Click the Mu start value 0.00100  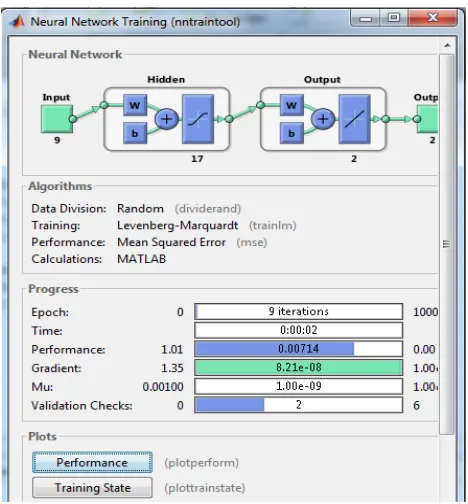click(x=163, y=387)
